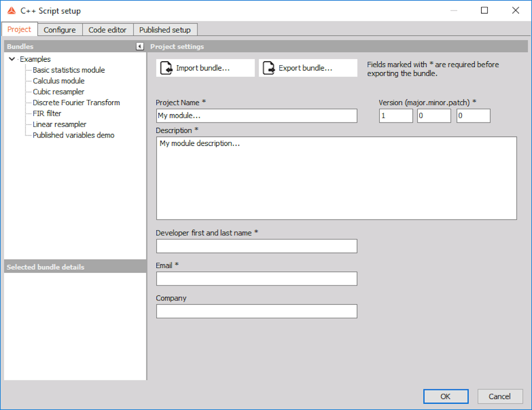This screenshot has width=532, height=410.
Task: Select Discrete Fourier Transform bundle
Action: point(76,103)
